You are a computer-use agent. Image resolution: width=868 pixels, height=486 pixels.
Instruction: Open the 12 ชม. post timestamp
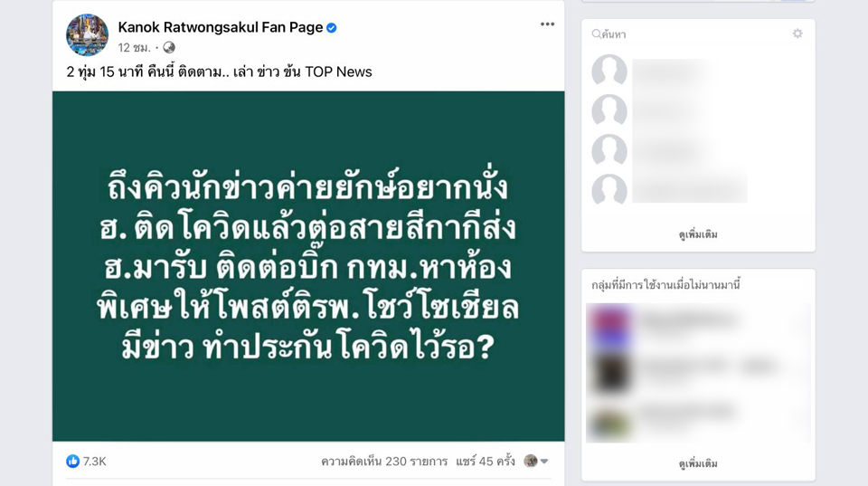pyautogui.click(x=134, y=48)
